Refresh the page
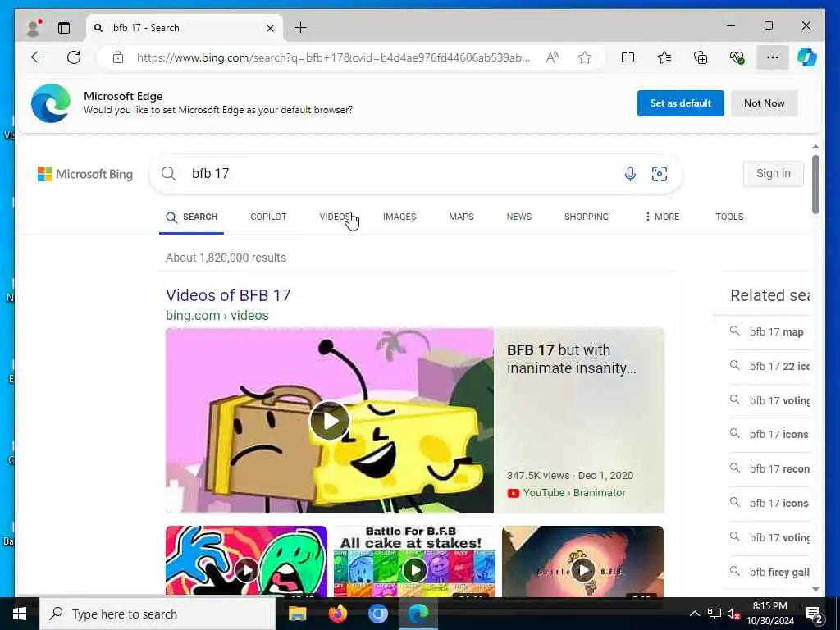The image size is (840, 630). tap(74, 57)
